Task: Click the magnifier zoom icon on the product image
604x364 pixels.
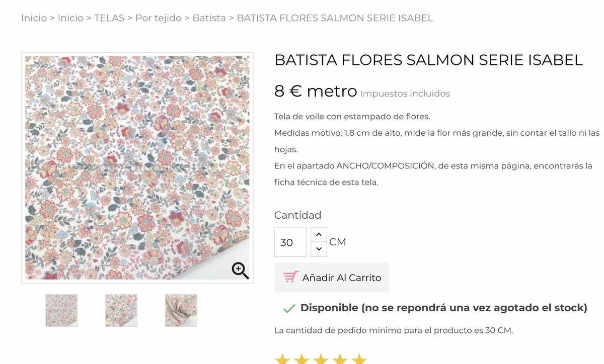Action: point(240,270)
